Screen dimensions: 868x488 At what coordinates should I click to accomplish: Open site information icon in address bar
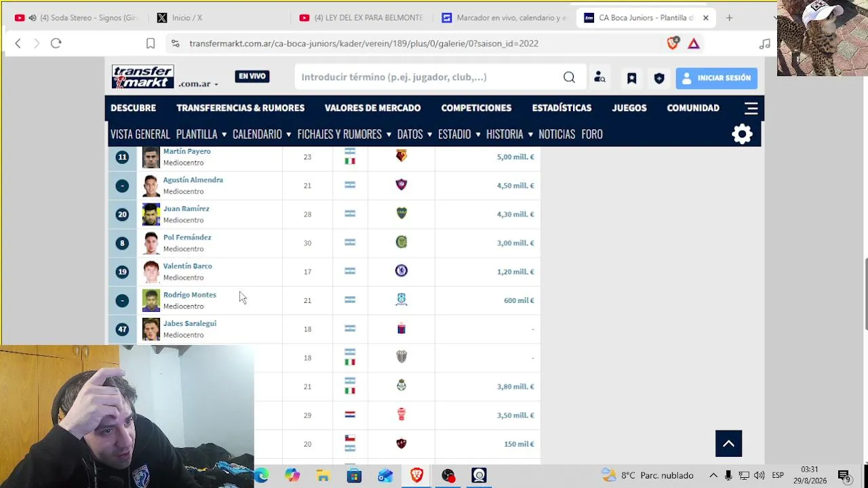[175, 43]
